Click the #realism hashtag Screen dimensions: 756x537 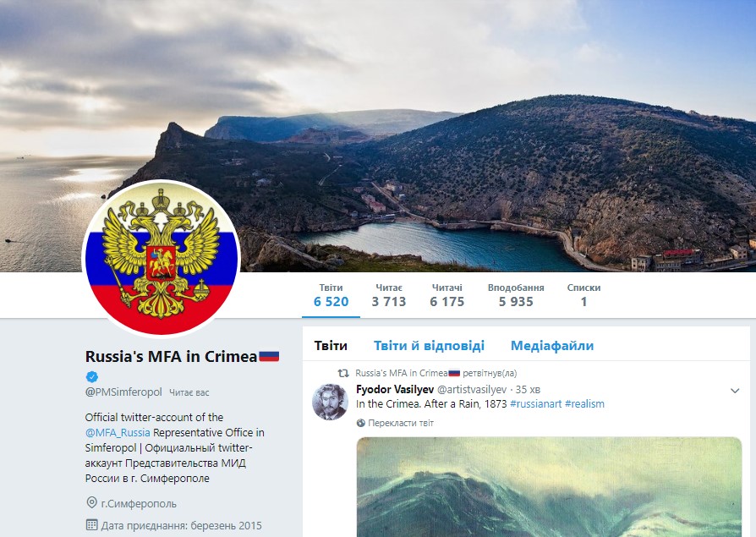(584, 404)
